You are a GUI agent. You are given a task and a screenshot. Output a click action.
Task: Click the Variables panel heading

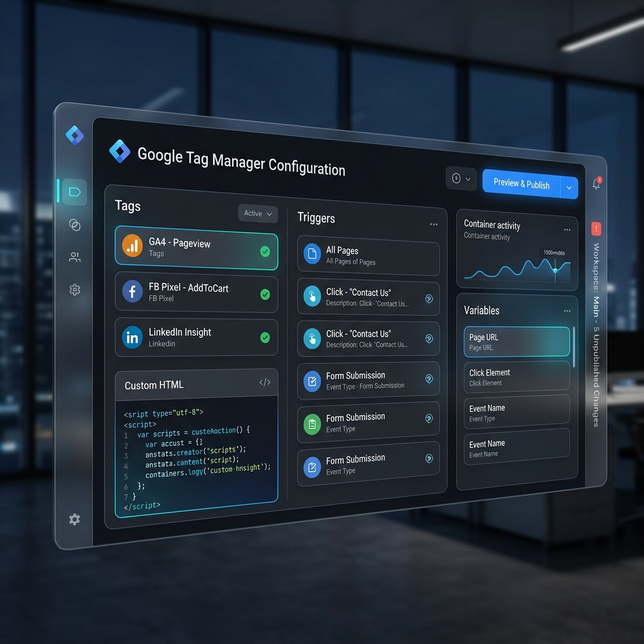tap(482, 311)
